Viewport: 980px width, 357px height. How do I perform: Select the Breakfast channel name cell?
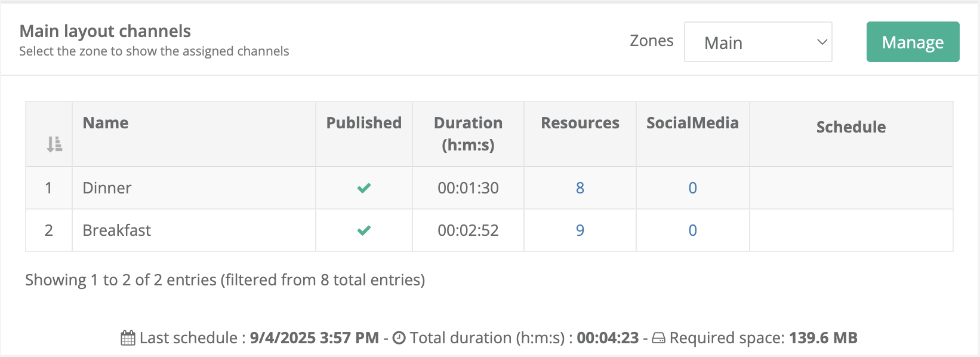point(117,230)
